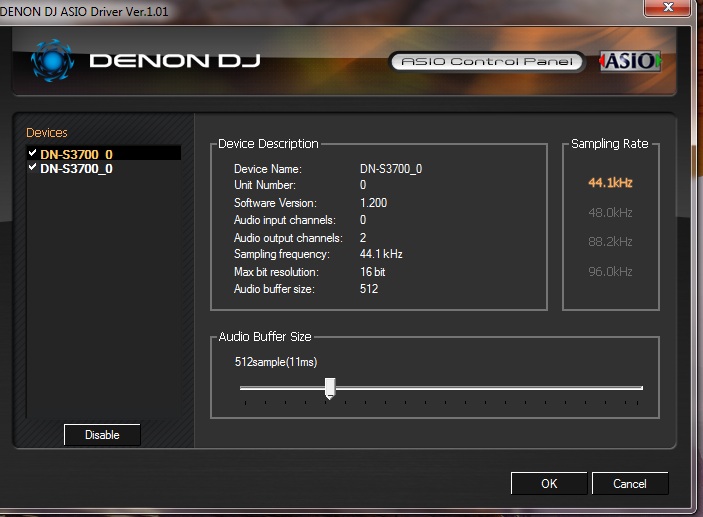
Task: Confirm settings with the OK button
Action: click(x=548, y=484)
